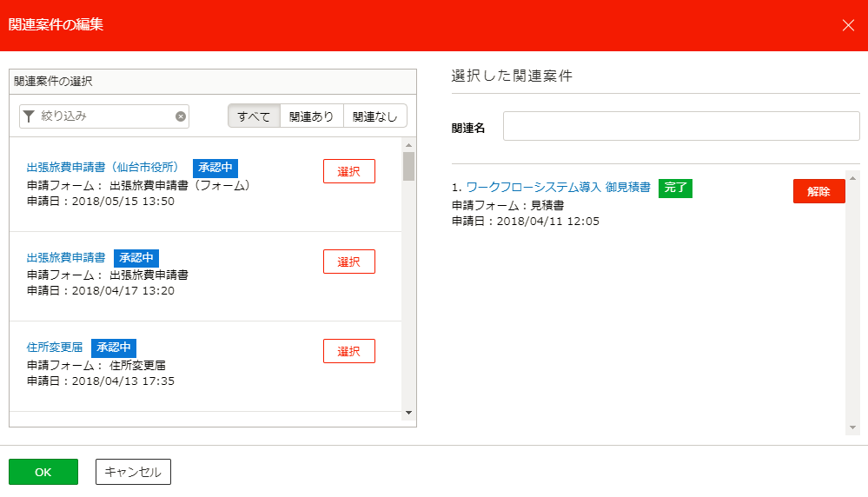Screen dimensions: 868x497
Task: Click the left list scroll-up arrow
Action: (408, 145)
